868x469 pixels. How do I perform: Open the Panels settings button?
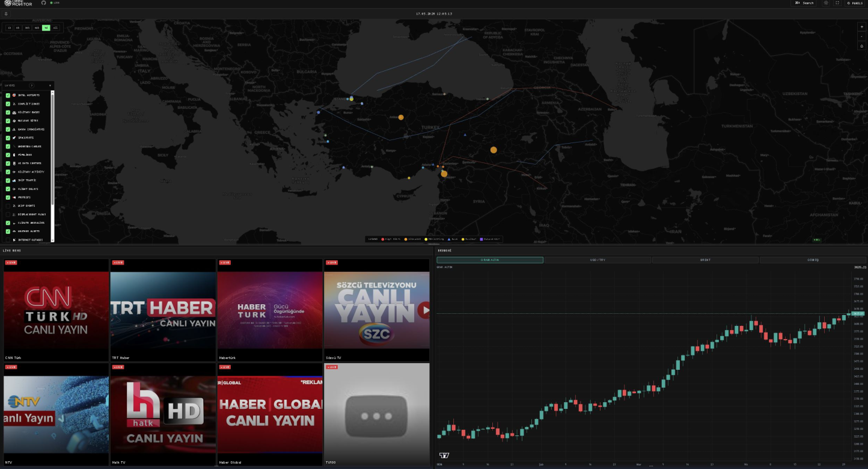854,3
